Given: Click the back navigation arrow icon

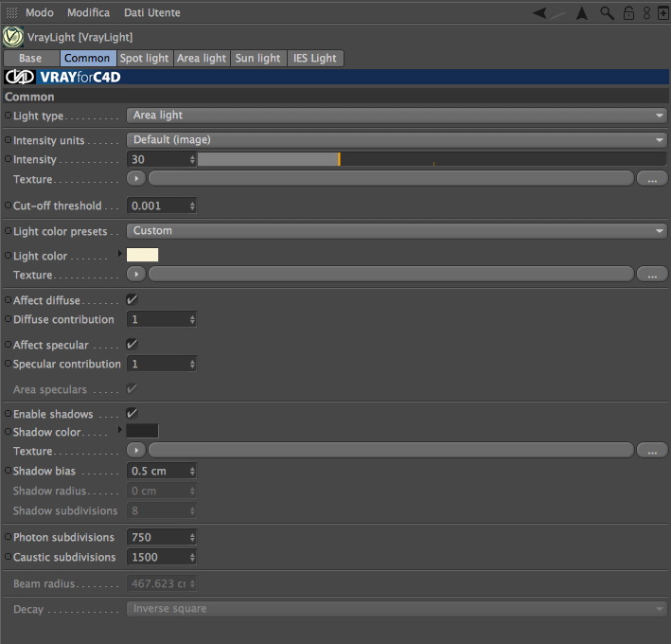Looking at the screenshot, I should (539, 13).
